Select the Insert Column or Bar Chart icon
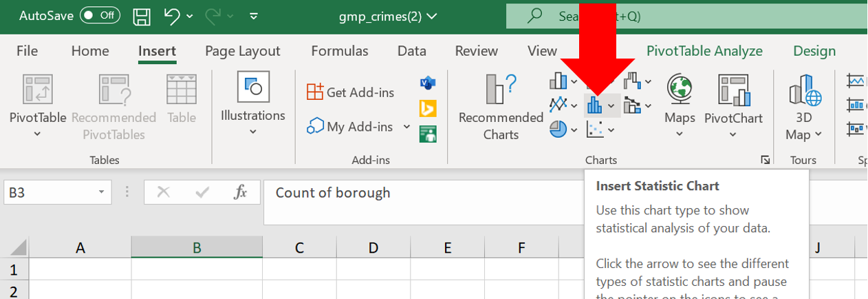The image size is (868, 299). click(558, 82)
